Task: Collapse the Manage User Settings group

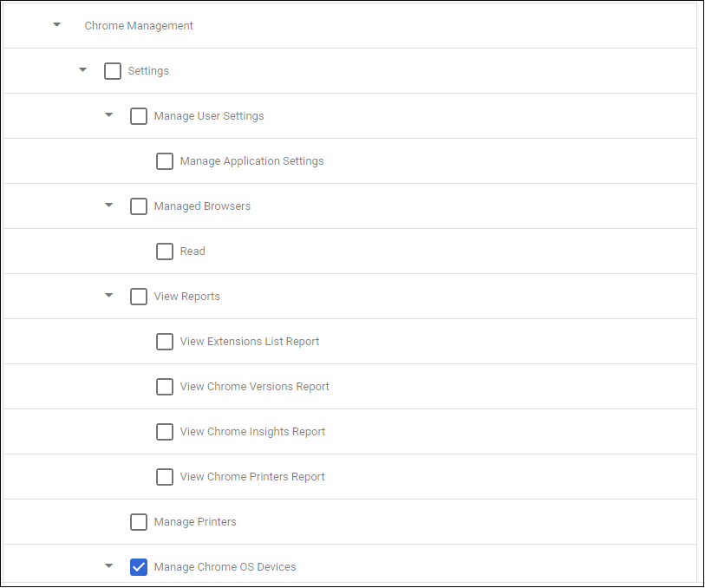Action: 108,115
